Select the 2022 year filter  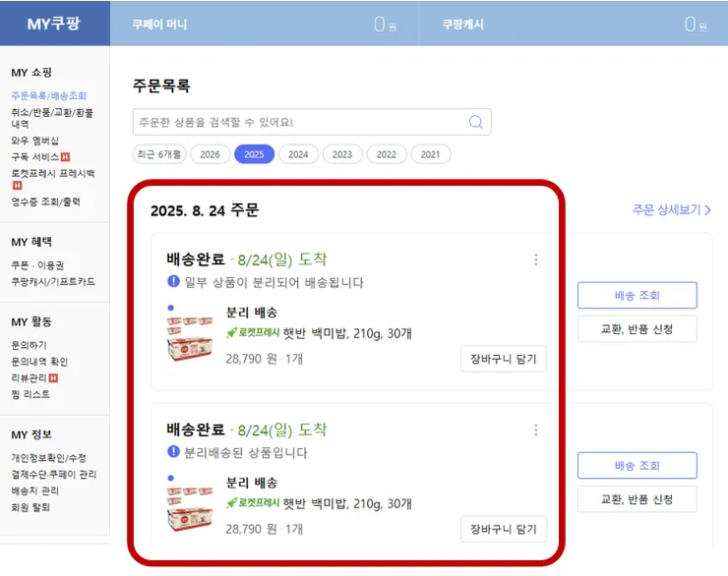coord(387,154)
